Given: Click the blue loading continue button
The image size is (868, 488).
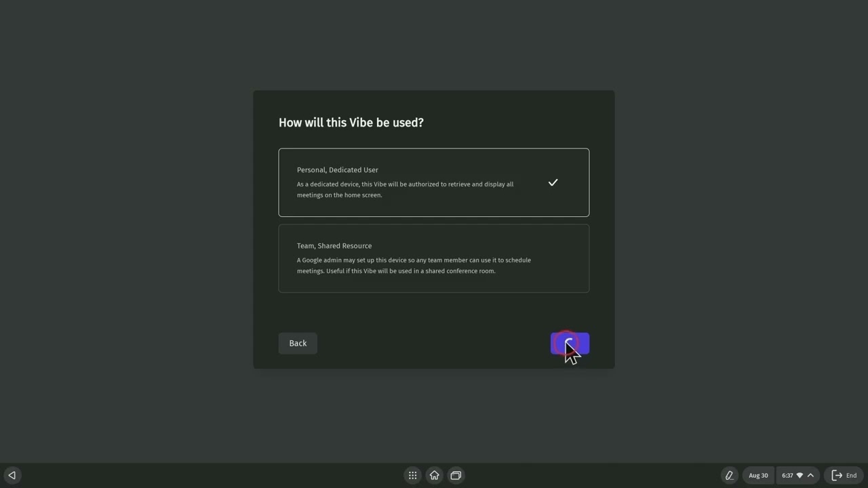Looking at the screenshot, I should click(x=570, y=343).
